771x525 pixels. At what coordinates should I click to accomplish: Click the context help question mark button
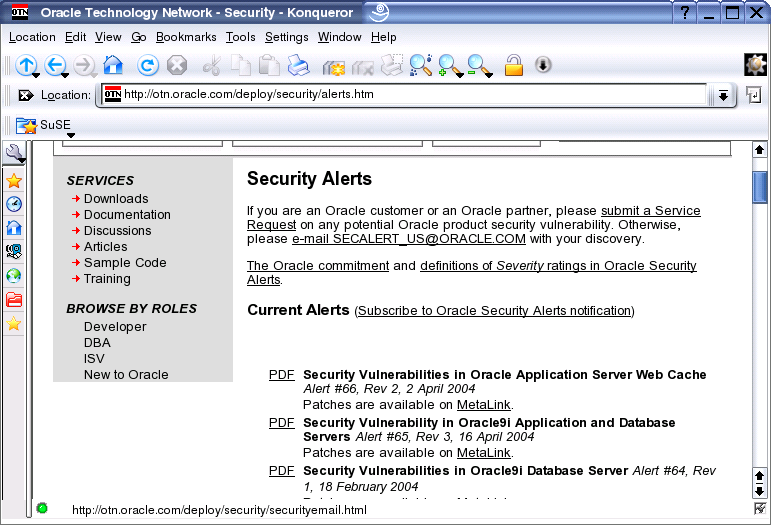point(685,12)
